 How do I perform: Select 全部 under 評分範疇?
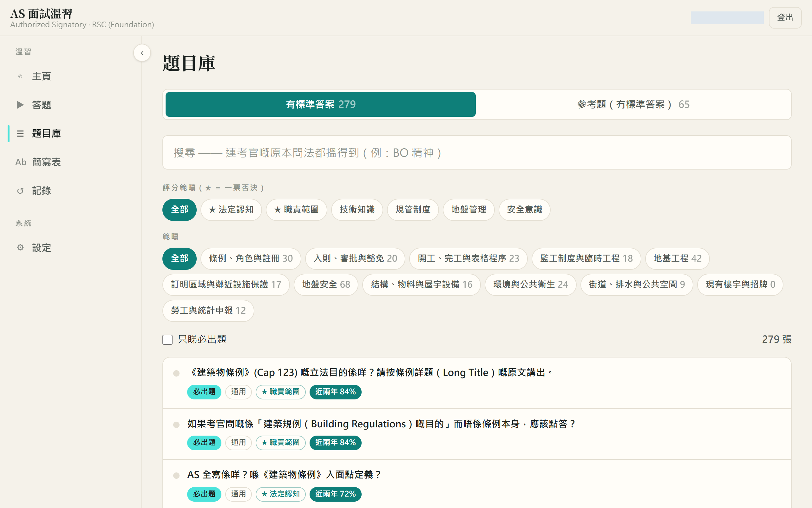coord(180,210)
